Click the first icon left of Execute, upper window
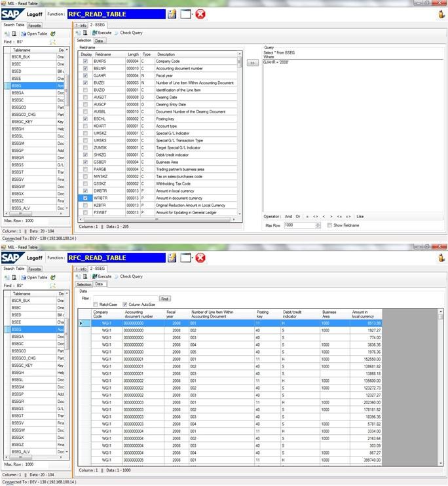Image resolution: width=448 pixels, height=486 pixels. (78, 33)
